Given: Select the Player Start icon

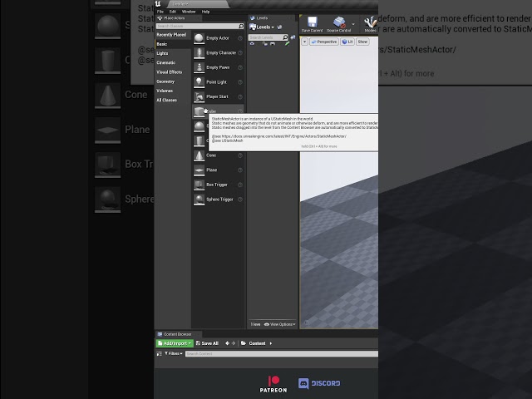Looking at the screenshot, I should click(199, 96).
